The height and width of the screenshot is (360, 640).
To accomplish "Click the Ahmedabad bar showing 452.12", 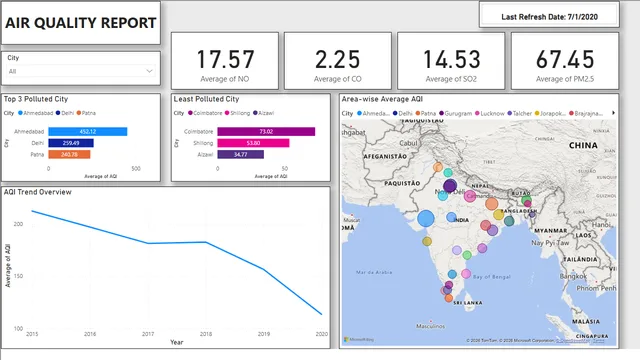I will pos(88,131).
